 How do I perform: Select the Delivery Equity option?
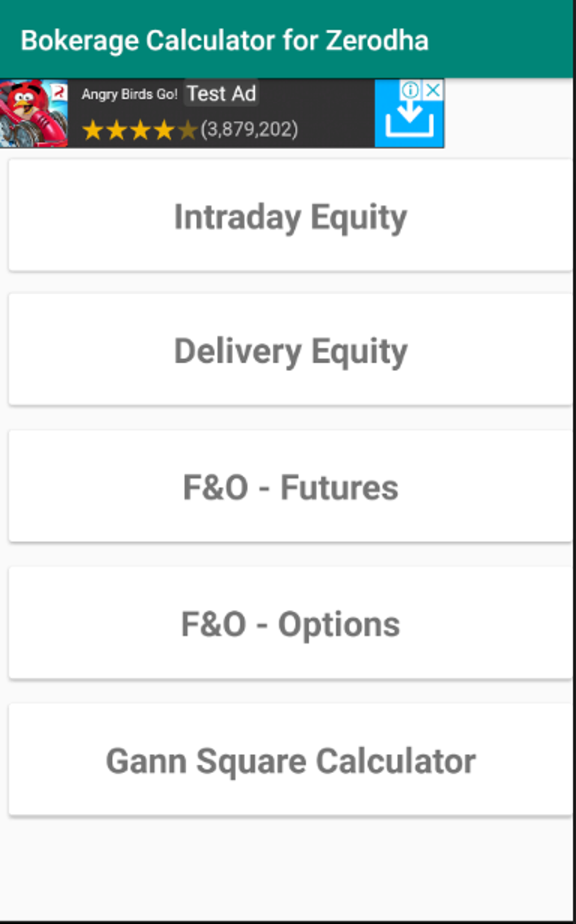[290, 351]
